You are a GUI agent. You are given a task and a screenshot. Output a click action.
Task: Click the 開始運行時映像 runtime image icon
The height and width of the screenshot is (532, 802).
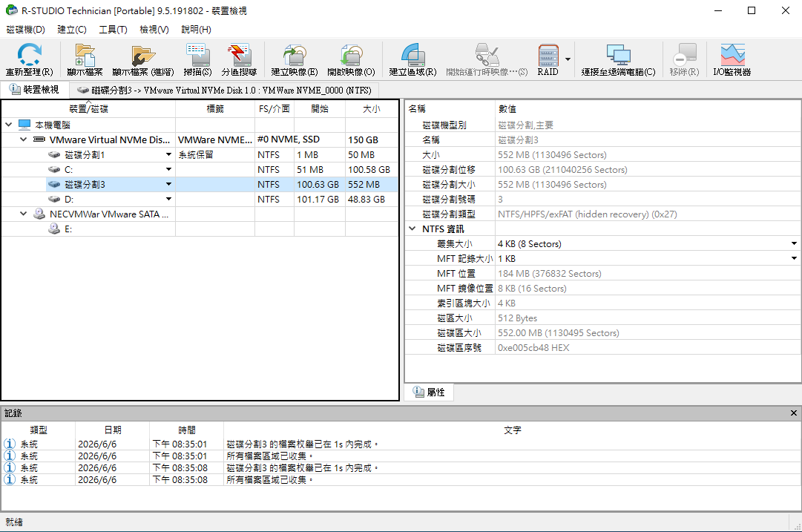[487, 55]
